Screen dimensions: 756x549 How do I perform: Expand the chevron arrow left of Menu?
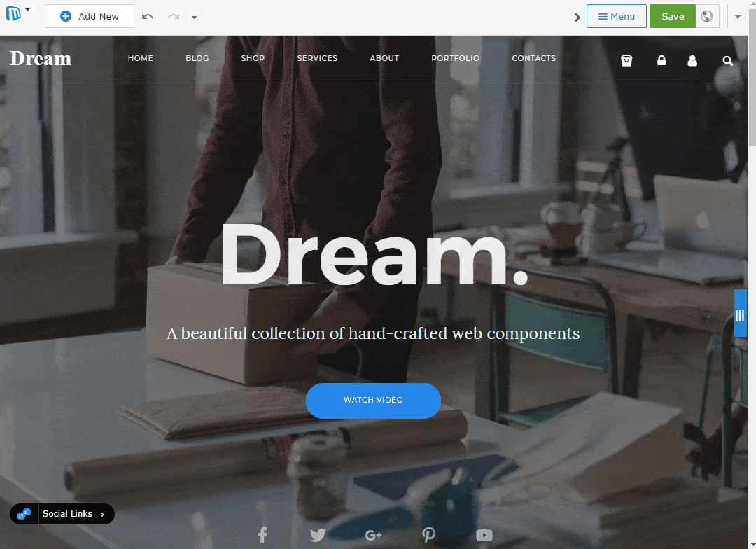(577, 18)
